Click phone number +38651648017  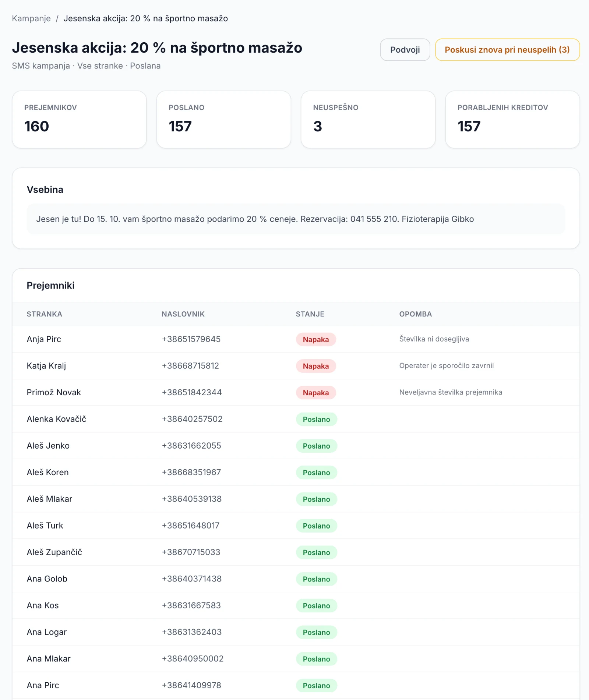(191, 526)
